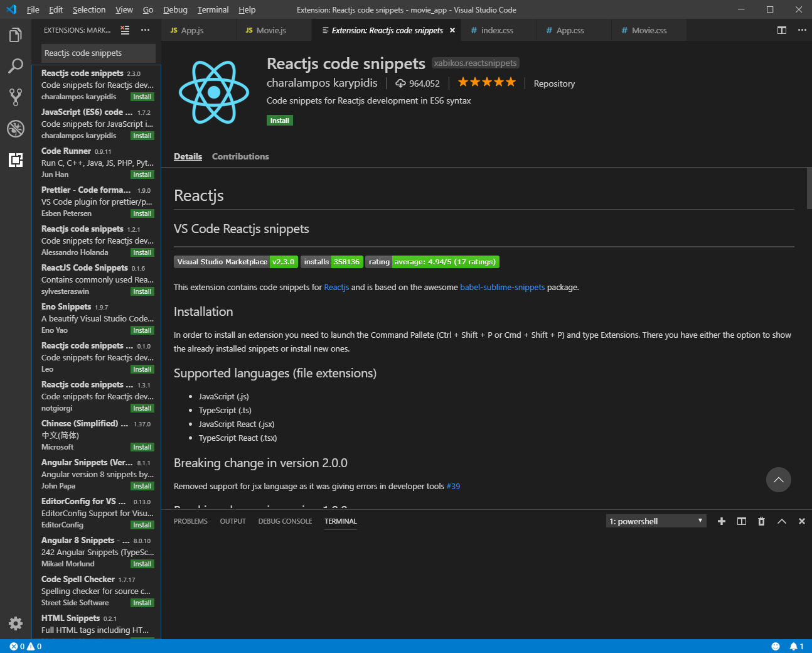Switch to the DEBUG CONSOLE tab
Screen dimensions: 812x653
point(285,521)
